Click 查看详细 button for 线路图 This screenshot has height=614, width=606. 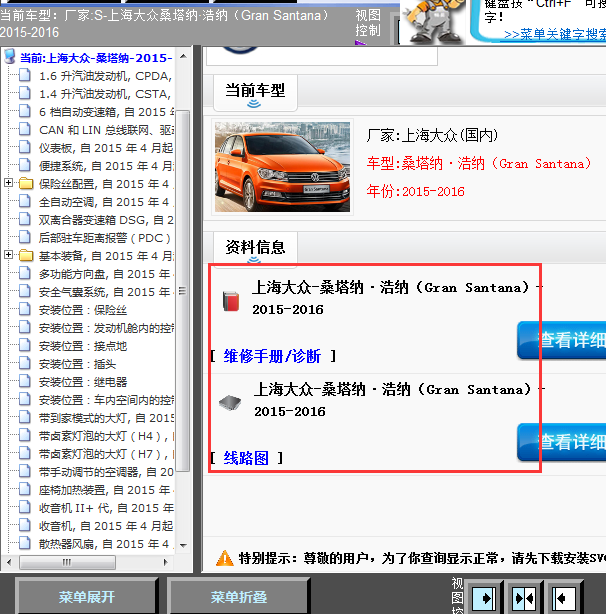tap(562, 442)
